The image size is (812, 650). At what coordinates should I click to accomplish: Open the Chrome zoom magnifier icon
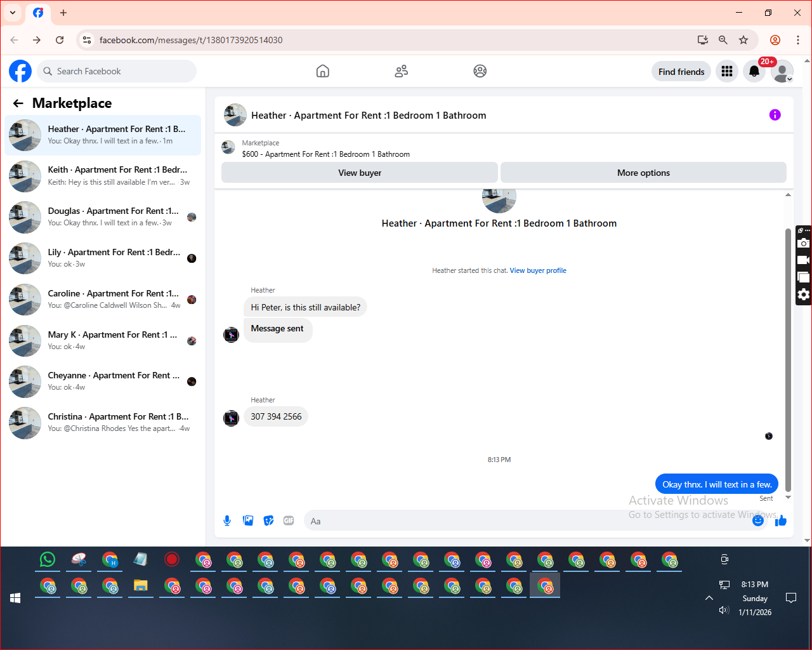(x=723, y=40)
